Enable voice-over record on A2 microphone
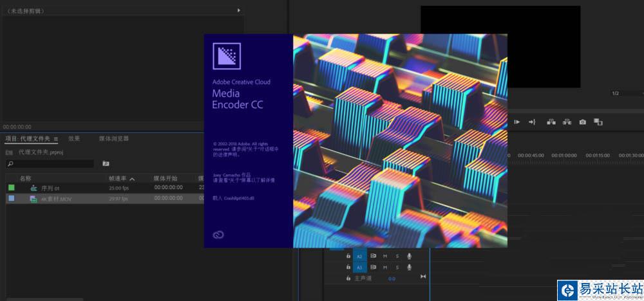The height and width of the screenshot is (301, 644). (409, 256)
